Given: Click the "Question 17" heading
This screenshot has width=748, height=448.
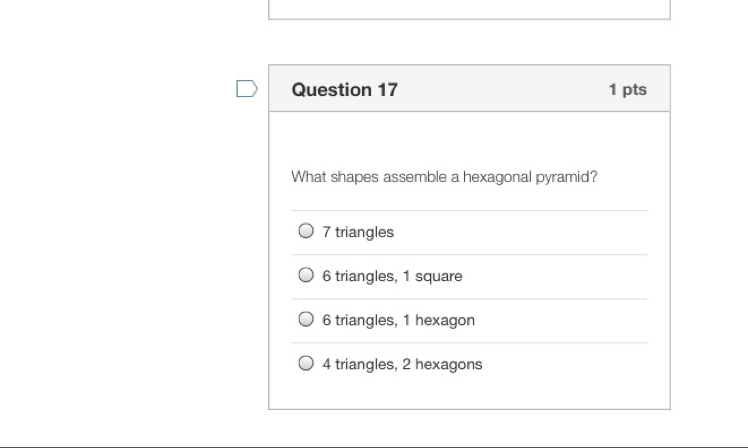Looking at the screenshot, I should tap(344, 89).
